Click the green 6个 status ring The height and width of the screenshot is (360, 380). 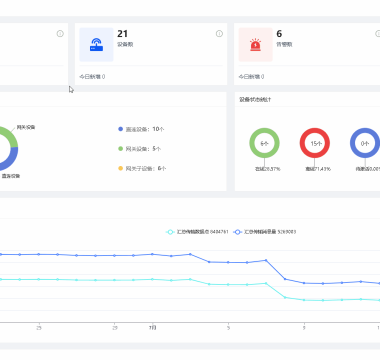pyautogui.click(x=264, y=143)
